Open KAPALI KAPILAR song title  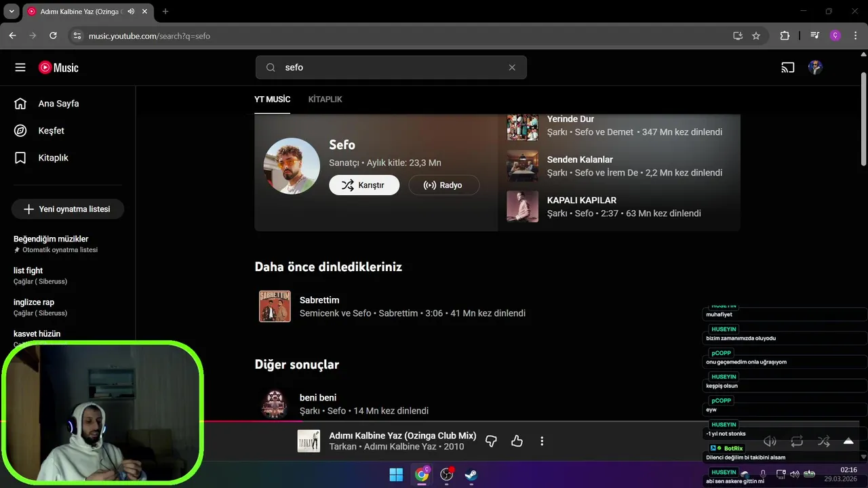(582, 201)
